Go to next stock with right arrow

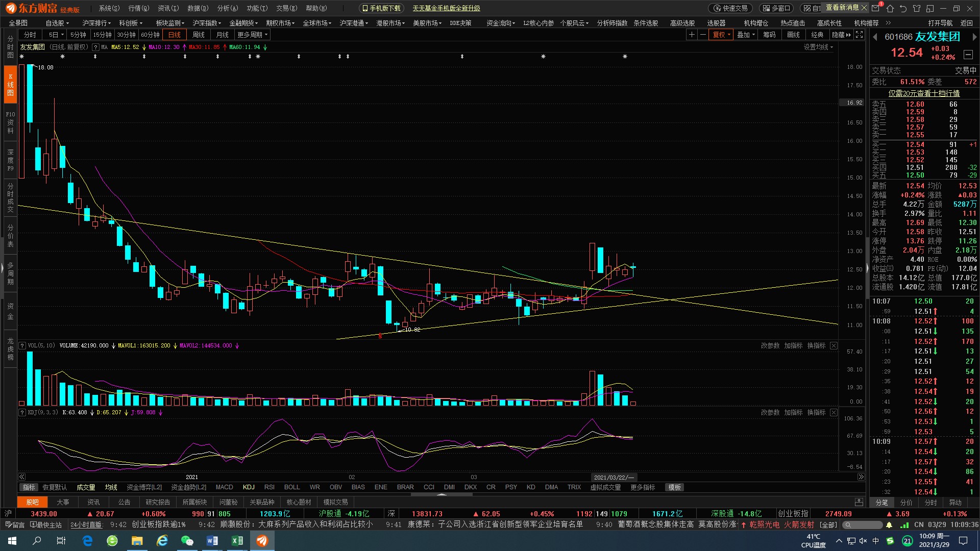(974, 37)
